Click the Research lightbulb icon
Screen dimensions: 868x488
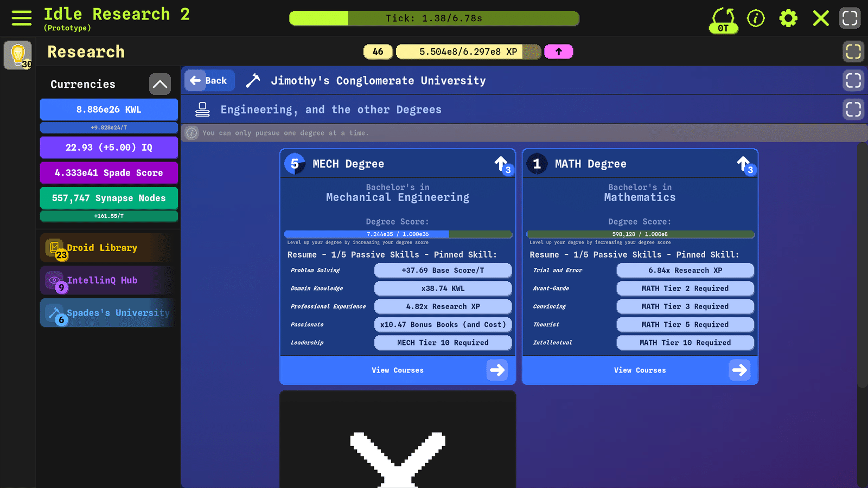coord(18,55)
